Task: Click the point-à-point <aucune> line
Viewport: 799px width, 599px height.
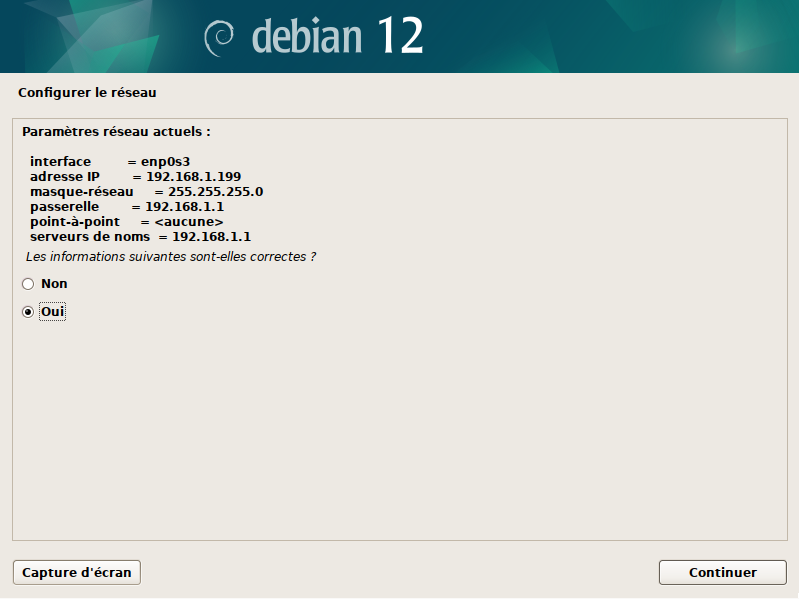Action: pos(126,222)
